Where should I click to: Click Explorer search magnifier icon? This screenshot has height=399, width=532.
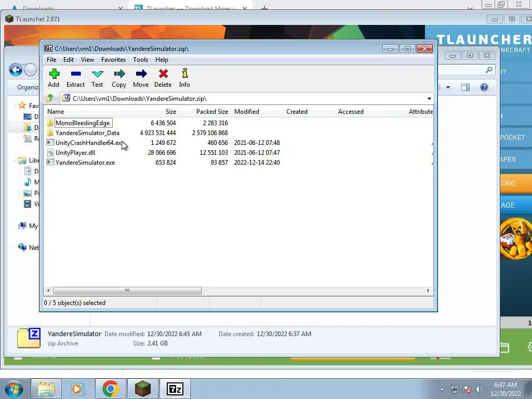(489, 70)
